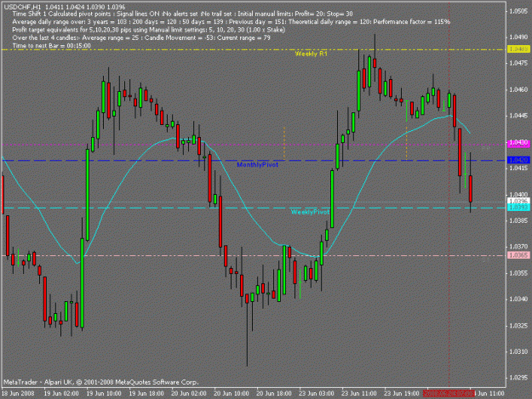Click the 1.0460 price axis value
The image size is (532, 399).
518,90
